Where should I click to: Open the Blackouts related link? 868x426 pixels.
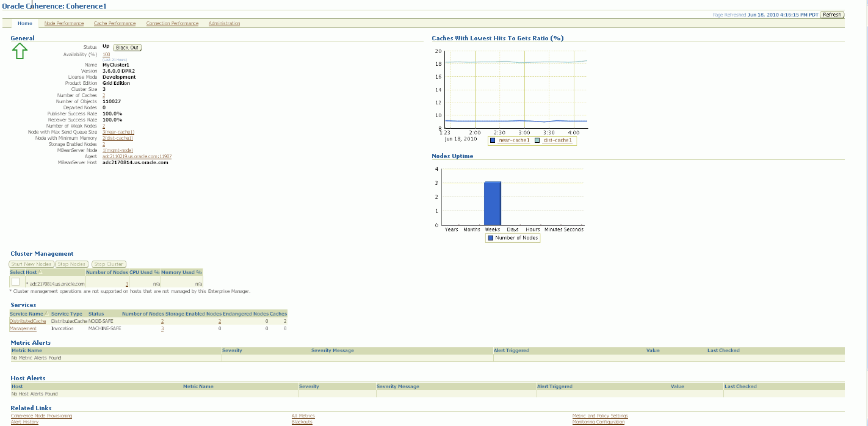coord(302,422)
